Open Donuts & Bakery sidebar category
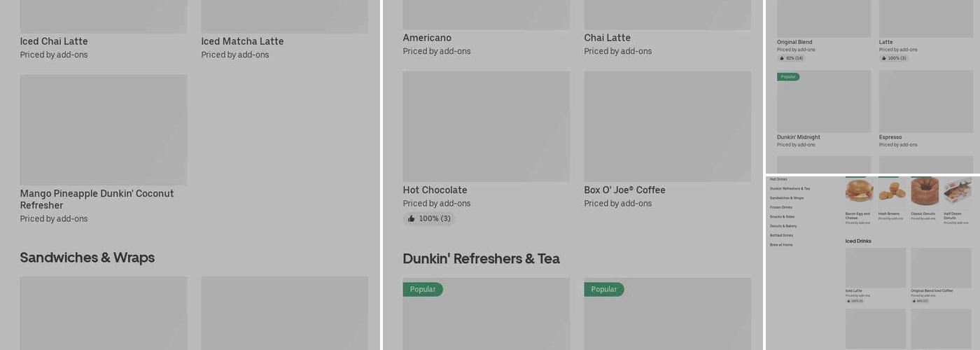The height and width of the screenshot is (350, 980). click(783, 226)
